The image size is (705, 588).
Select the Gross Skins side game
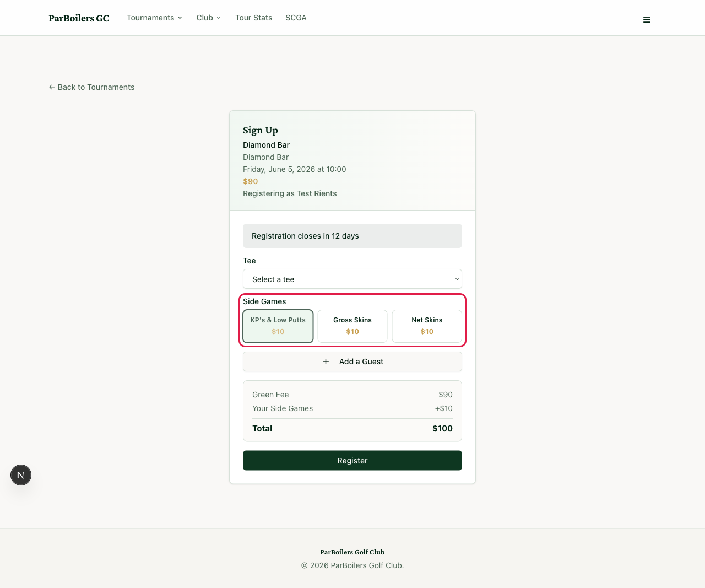(x=352, y=326)
